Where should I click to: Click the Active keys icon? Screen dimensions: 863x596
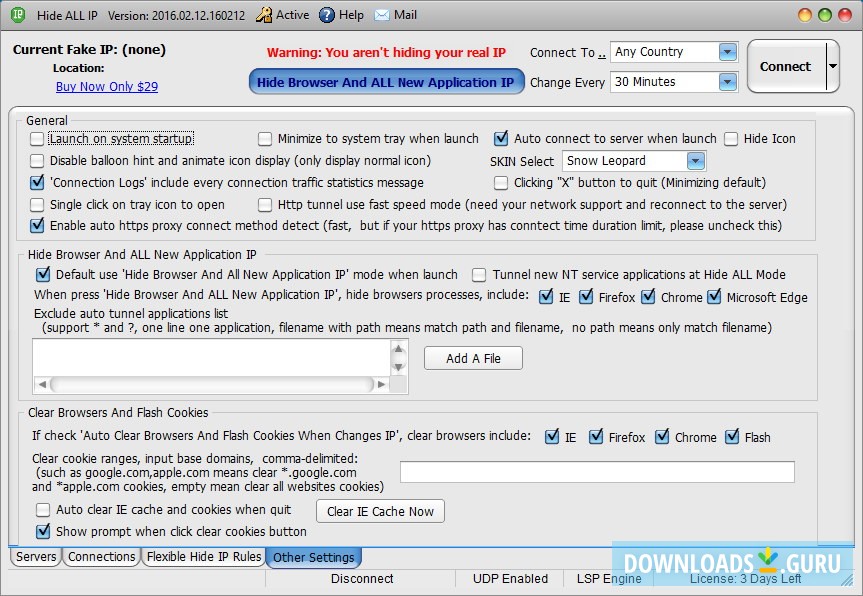click(x=264, y=15)
